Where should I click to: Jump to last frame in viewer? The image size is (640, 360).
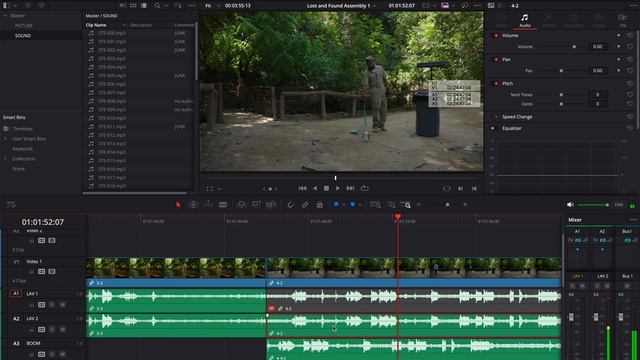point(350,188)
